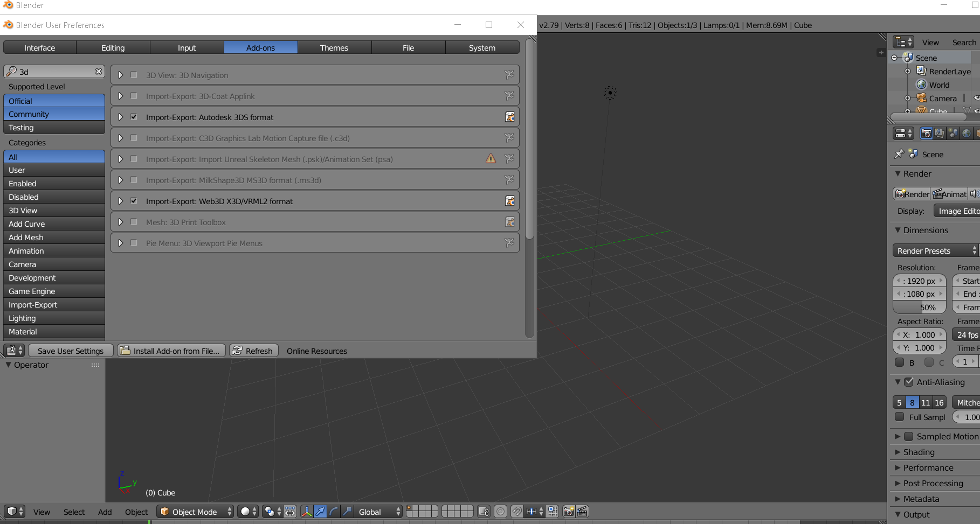The height and width of the screenshot is (524, 980).
Task: Enable the MilkShape3D MS3D add-on checkbox
Action: pyautogui.click(x=134, y=180)
